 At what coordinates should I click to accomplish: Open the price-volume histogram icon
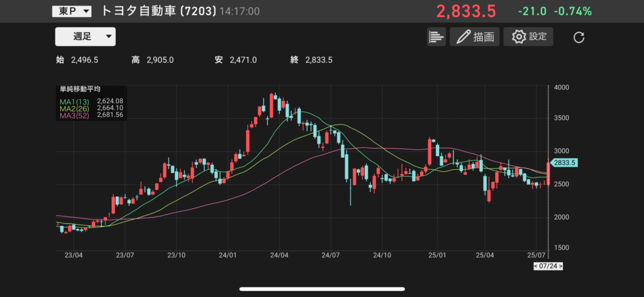pyautogui.click(x=436, y=36)
